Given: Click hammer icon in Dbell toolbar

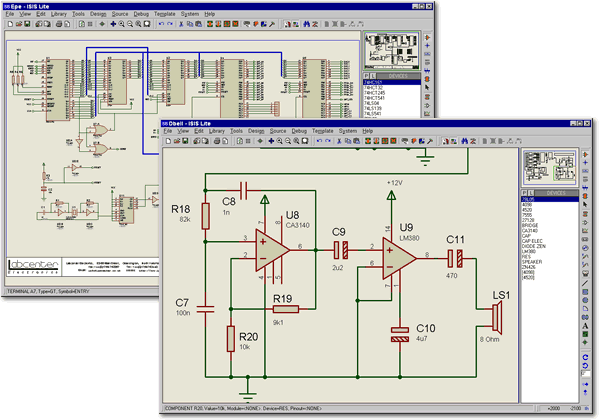Looking at the screenshot, I should [430, 141].
